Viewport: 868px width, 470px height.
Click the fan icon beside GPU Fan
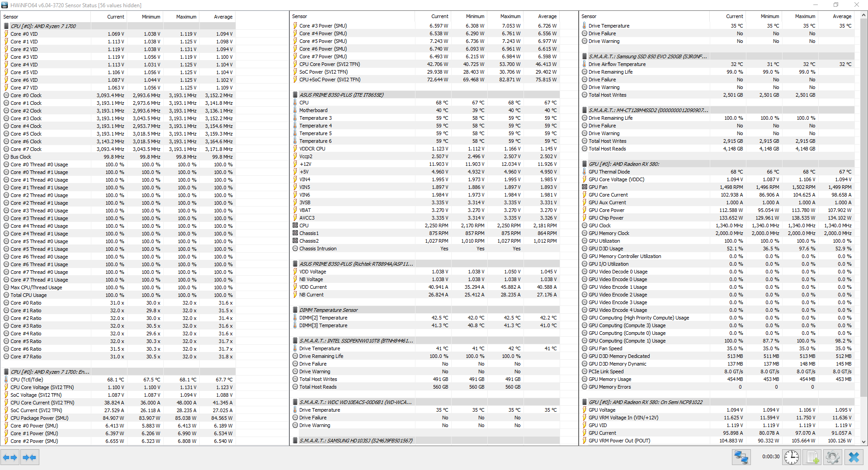click(585, 187)
